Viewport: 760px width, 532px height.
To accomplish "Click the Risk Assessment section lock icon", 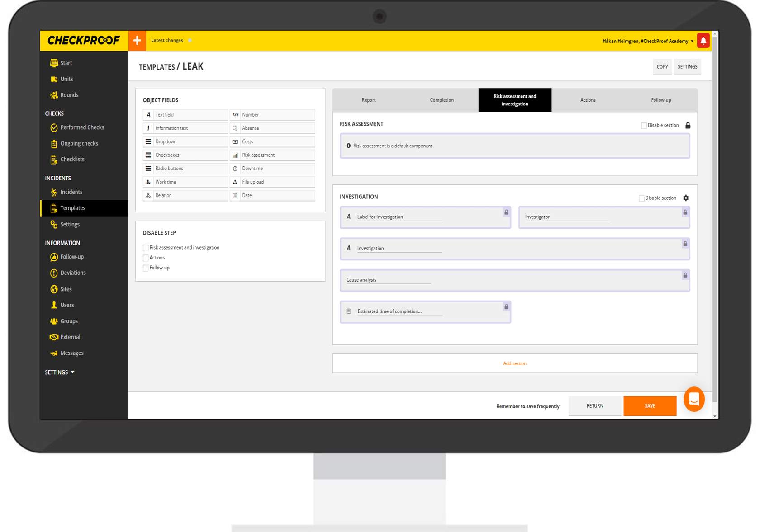I will 688,125.
